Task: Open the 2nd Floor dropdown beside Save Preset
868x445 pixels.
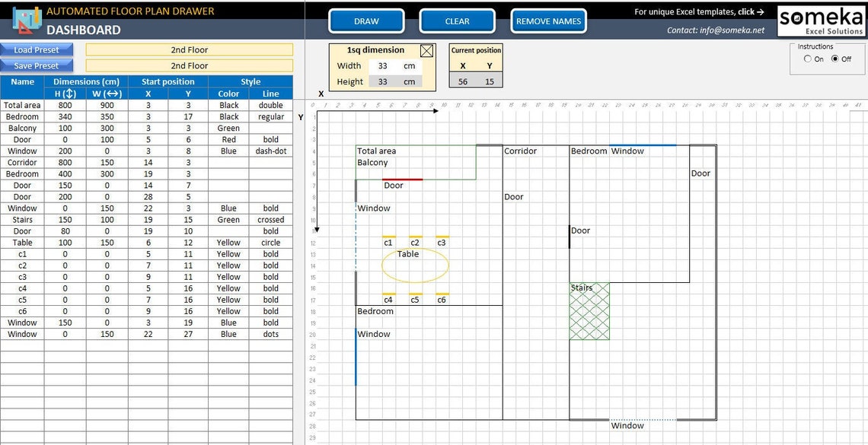Action: click(x=190, y=65)
